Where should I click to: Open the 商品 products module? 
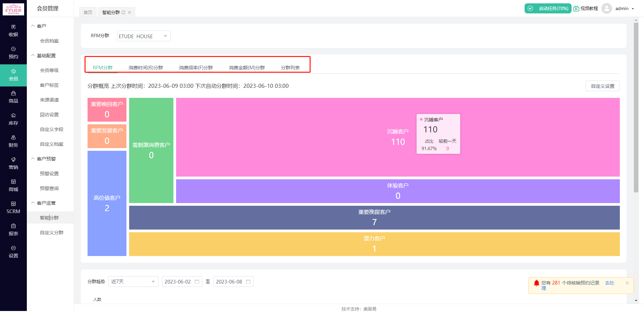[x=13, y=97]
